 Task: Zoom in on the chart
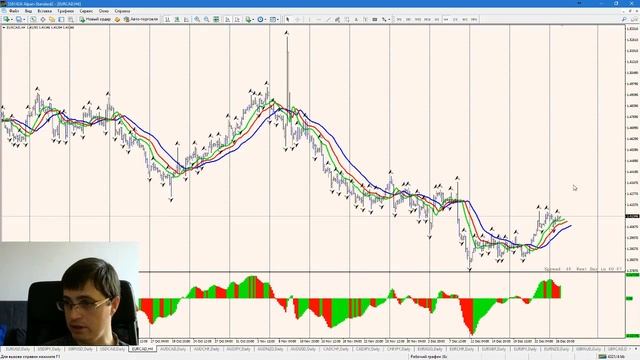coord(197,19)
